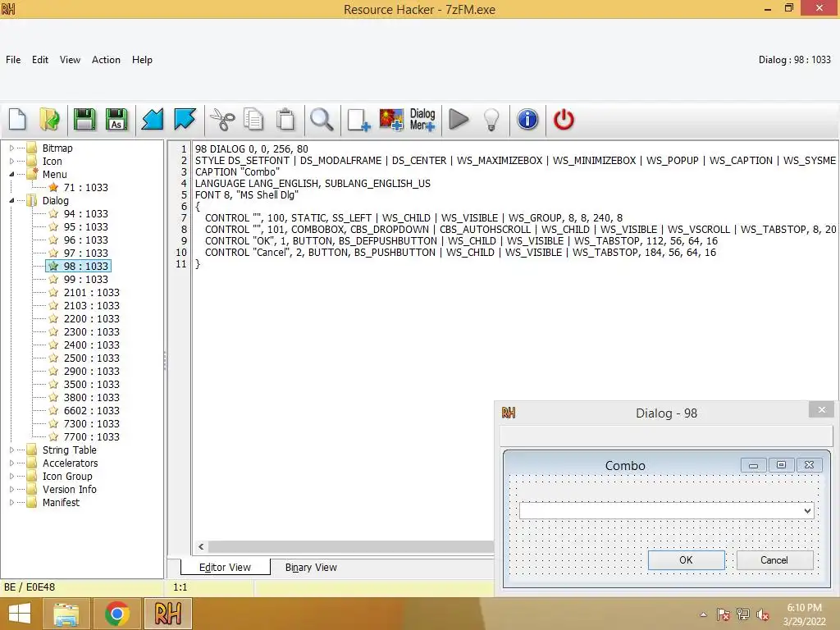Select menu resource 71 : 1033
The height and width of the screenshot is (630, 840).
click(x=85, y=188)
